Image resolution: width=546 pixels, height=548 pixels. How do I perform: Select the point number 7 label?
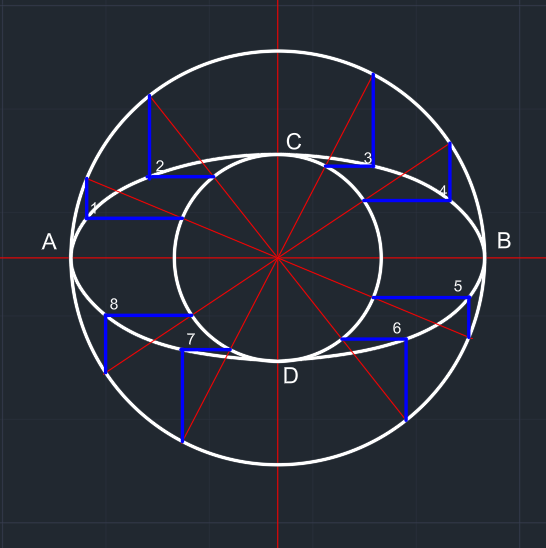pyautogui.click(x=191, y=339)
